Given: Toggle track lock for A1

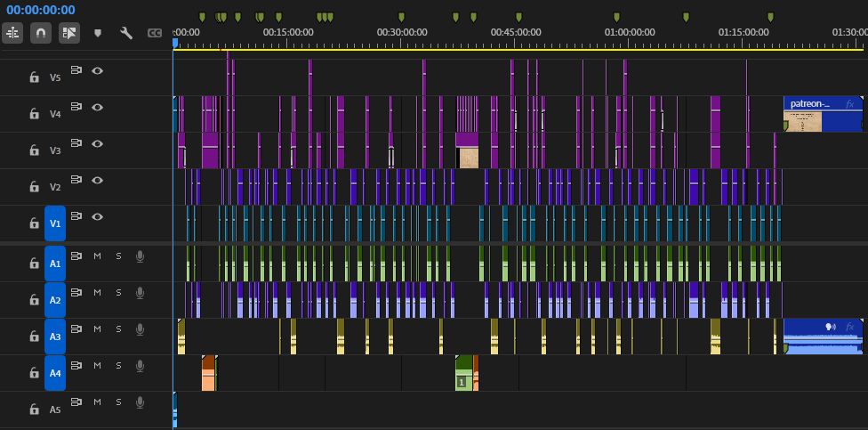Looking at the screenshot, I should 34,263.
